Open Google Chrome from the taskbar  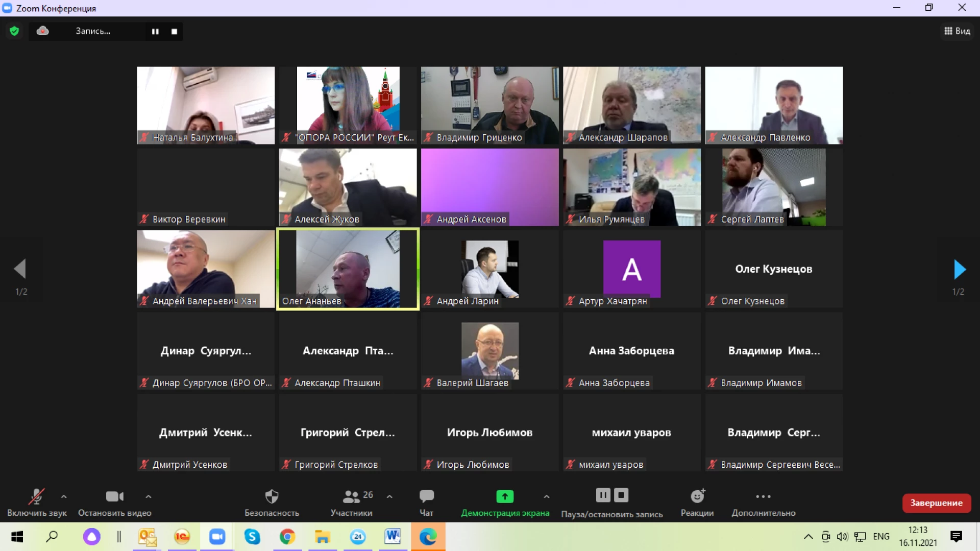(x=287, y=537)
